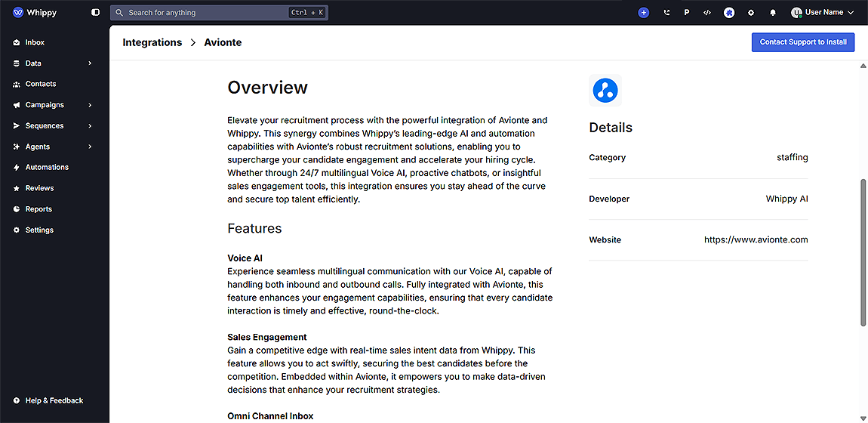This screenshot has width=868, height=423.
Task: Click the Reviews star icon
Action: tap(16, 188)
